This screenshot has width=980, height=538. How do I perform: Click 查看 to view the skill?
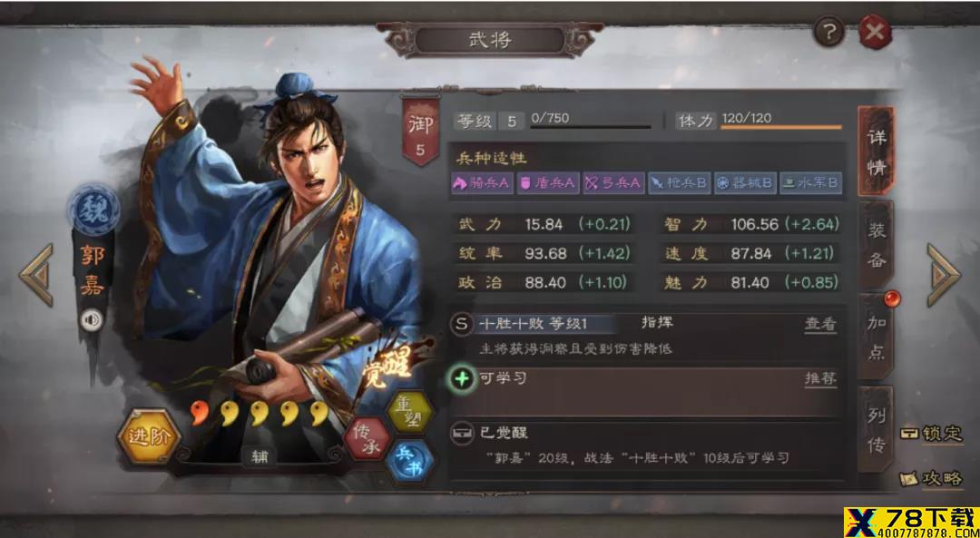(x=820, y=324)
